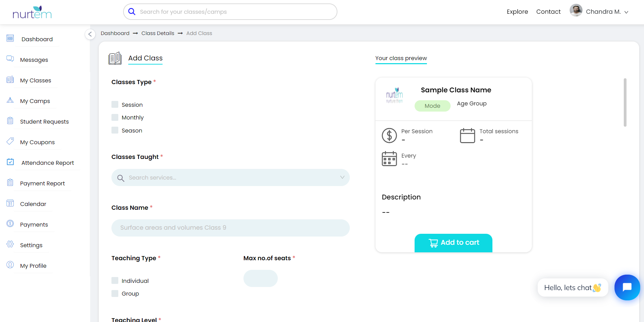The width and height of the screenshot is (644, 322).
Task: Enable the Monthly class type option
Action: point(115,117)
